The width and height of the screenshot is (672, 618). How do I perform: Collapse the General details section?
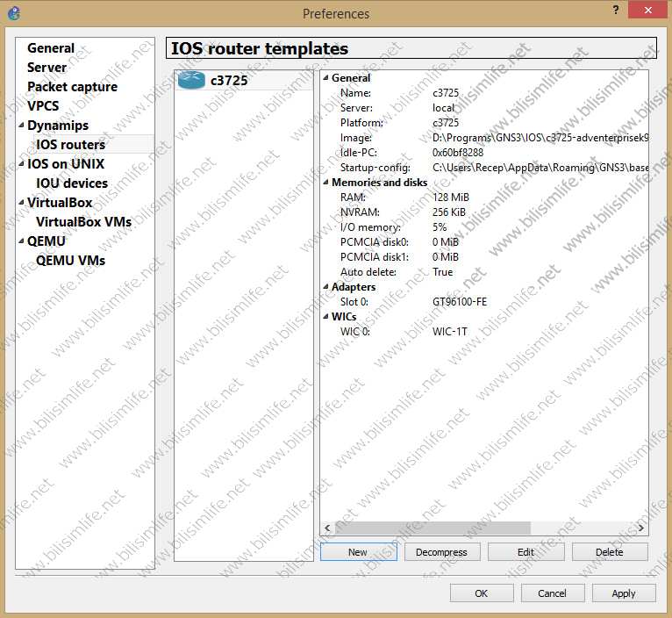coord(325,77)
